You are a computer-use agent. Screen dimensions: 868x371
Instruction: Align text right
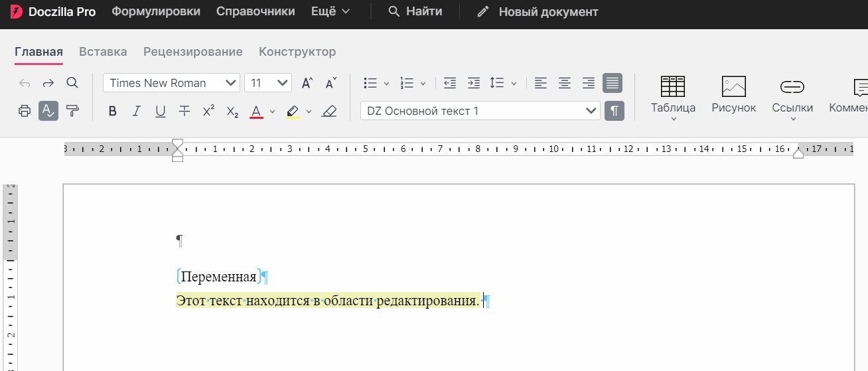pos(589,83)
